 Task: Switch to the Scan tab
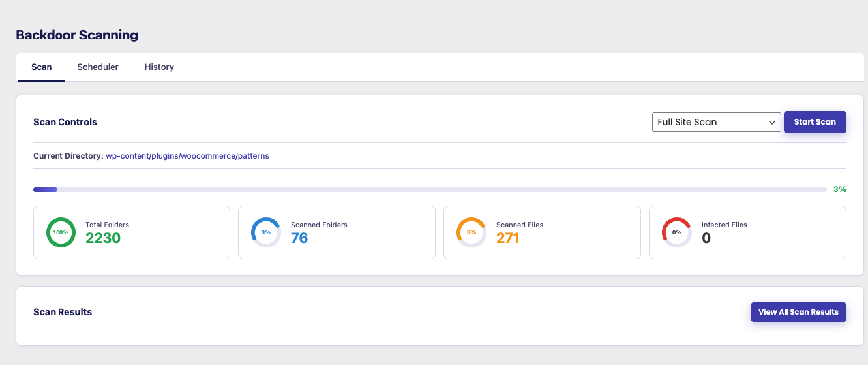42,67
